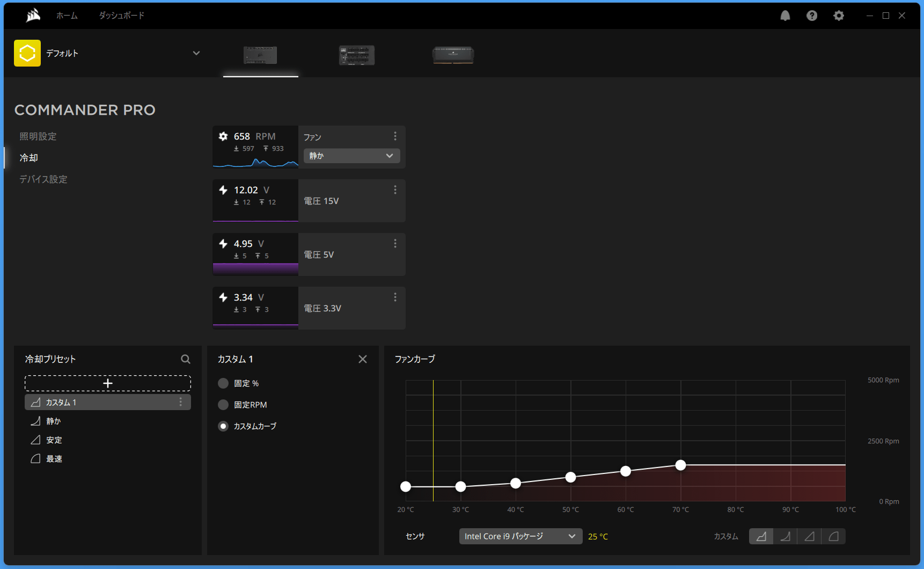Select the 固定 % radio option

[x=223, y=383]
